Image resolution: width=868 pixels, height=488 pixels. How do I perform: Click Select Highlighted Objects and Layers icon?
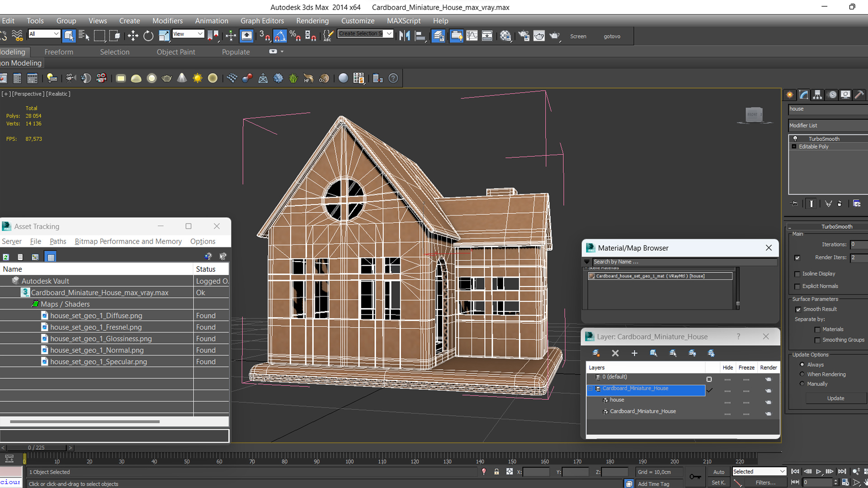point(654,353)
